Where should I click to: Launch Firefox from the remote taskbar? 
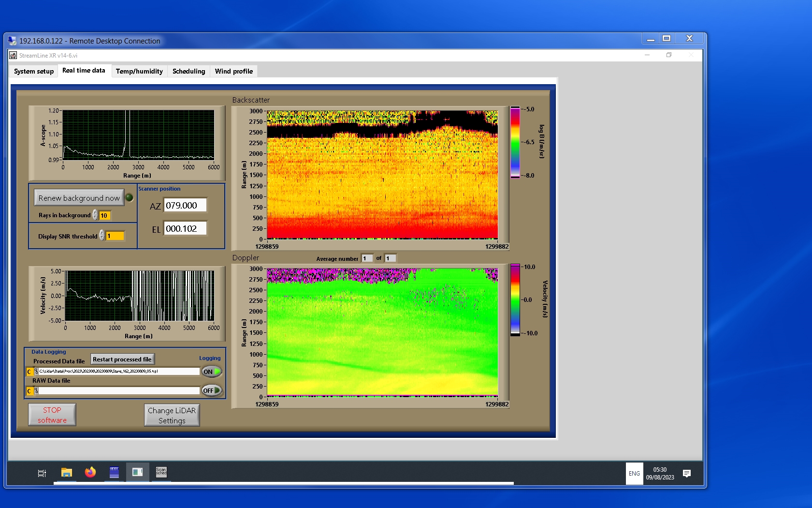[90, 473]
